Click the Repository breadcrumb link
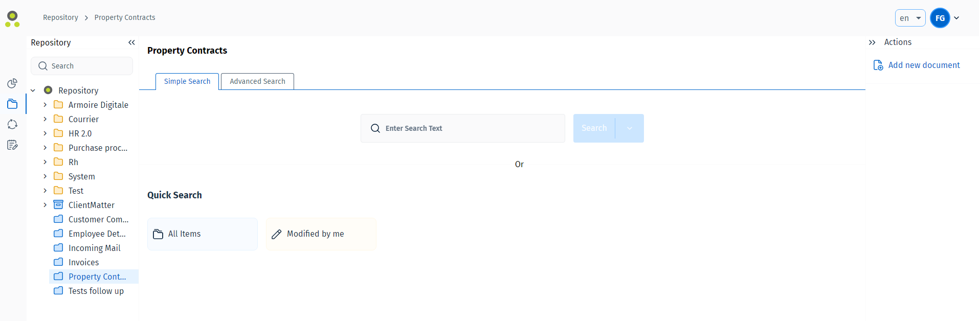 (x=60, y=17)
